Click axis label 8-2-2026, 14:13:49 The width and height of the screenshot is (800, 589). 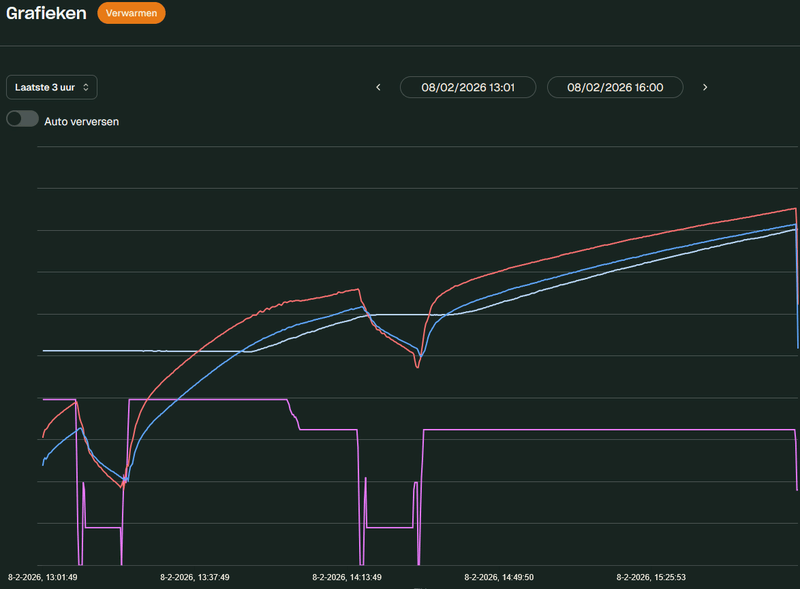tap(347, 577)
